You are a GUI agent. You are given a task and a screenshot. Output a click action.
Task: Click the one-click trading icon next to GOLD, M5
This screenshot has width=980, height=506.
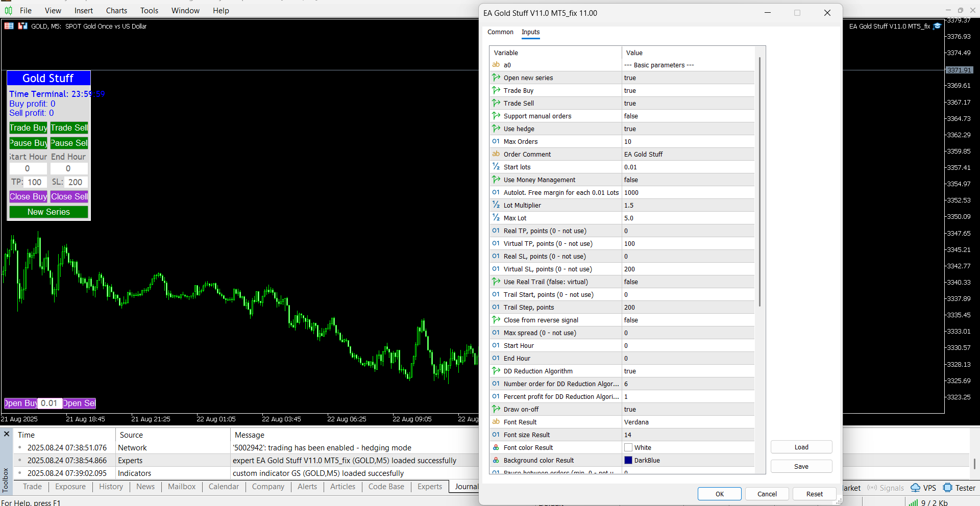(x=22, y=26)
